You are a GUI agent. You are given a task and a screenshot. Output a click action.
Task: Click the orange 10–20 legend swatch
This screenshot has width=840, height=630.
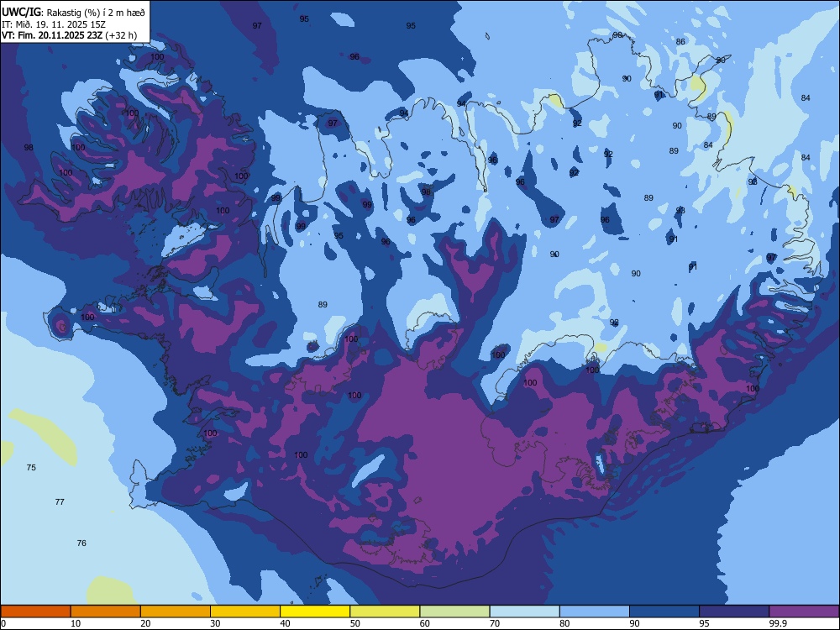click(x=106, y=612)
